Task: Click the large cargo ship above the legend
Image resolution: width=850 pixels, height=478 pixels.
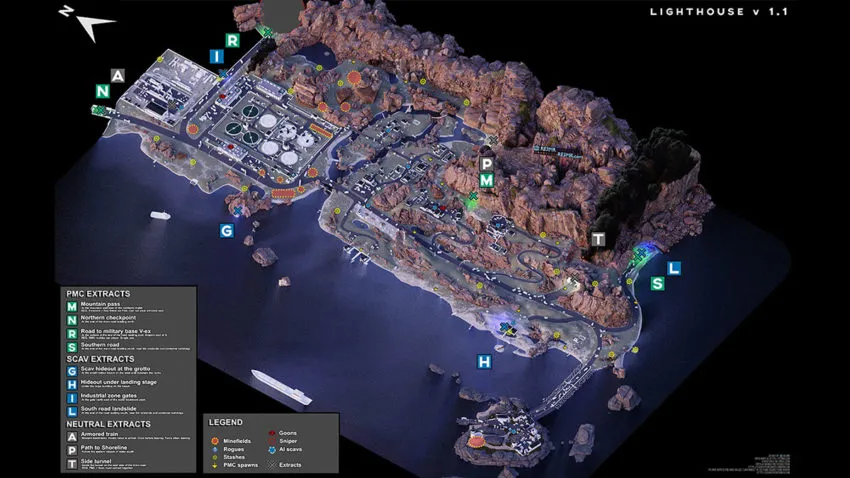Action: (281, 387)
